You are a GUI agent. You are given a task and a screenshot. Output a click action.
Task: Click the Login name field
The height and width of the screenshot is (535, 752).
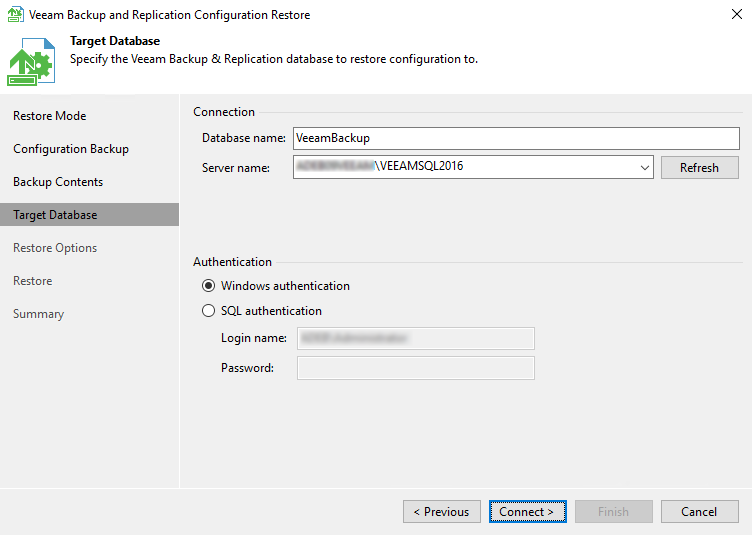coord(416,339)
